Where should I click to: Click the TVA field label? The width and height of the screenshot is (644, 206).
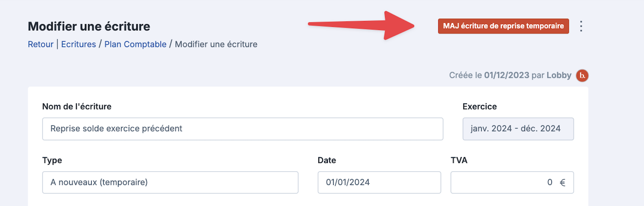coord(459,160)
